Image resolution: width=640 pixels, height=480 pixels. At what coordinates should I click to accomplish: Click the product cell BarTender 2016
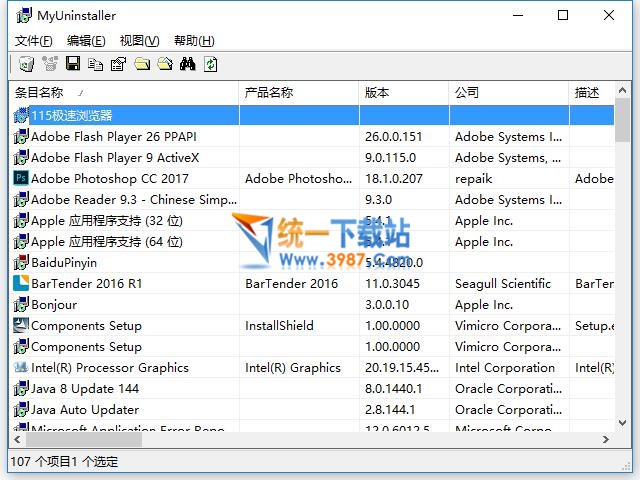click(x=292, y=283)
